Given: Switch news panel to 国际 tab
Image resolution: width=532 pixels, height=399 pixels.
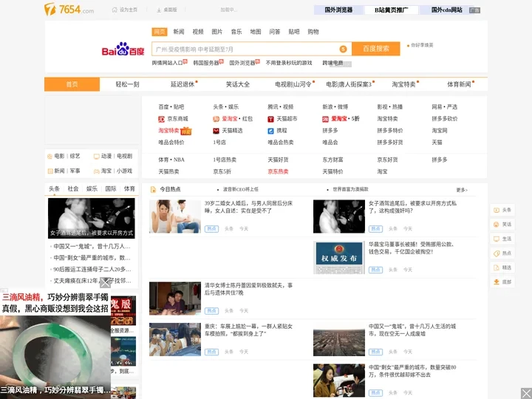Looking at the screenshot, I should click(x=111, y=189).
